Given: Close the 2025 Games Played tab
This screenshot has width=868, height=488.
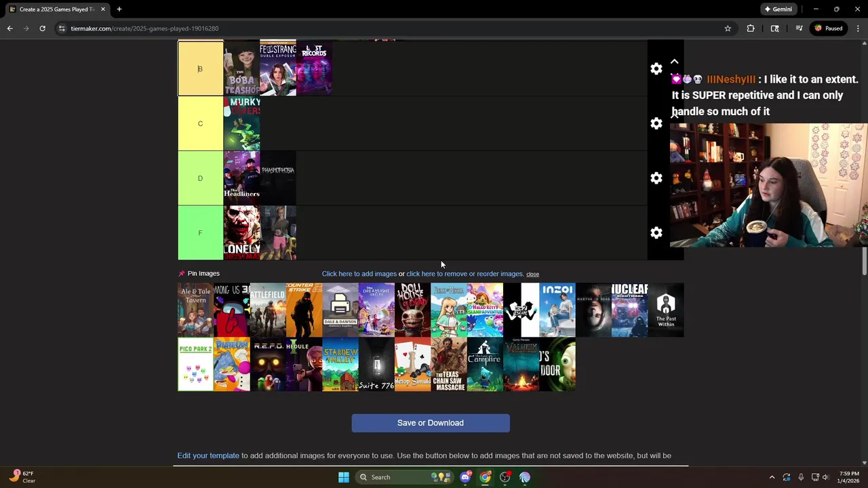Looking at the screenshot, I should [102, 9].
